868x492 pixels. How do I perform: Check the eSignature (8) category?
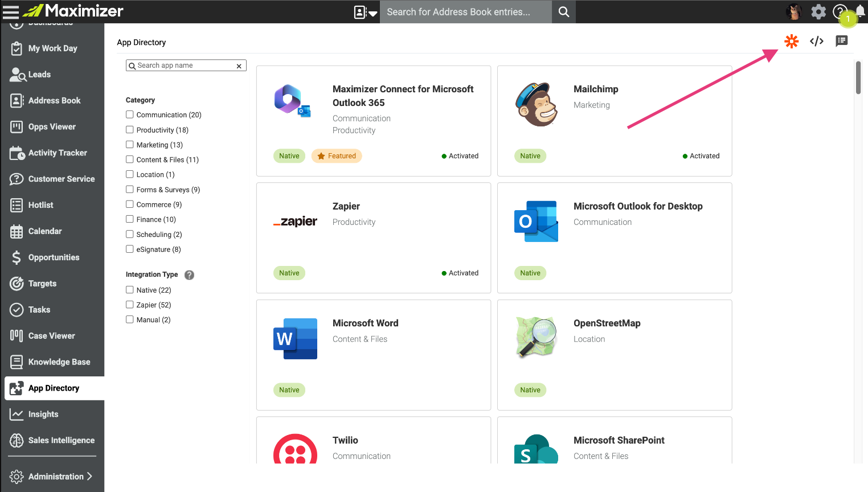130,249
